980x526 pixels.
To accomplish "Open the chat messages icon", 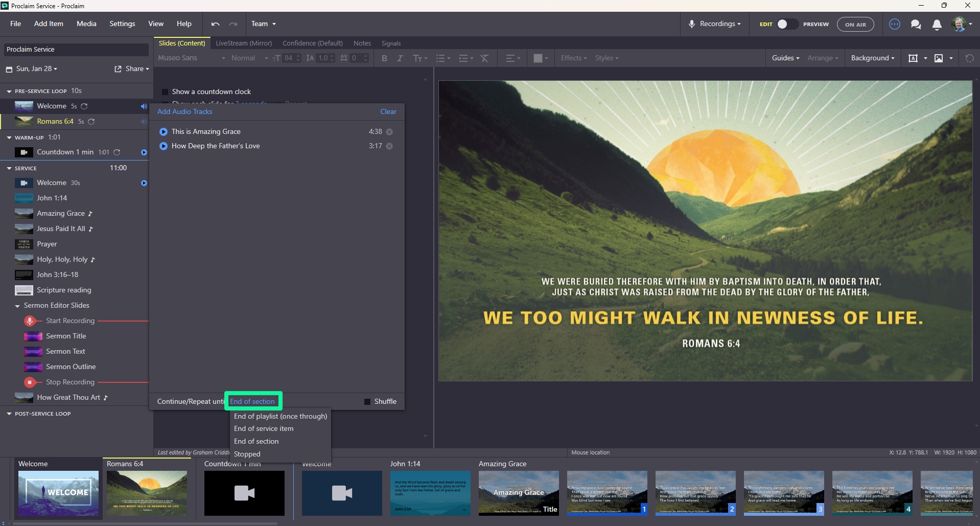I will coord(916,24).
